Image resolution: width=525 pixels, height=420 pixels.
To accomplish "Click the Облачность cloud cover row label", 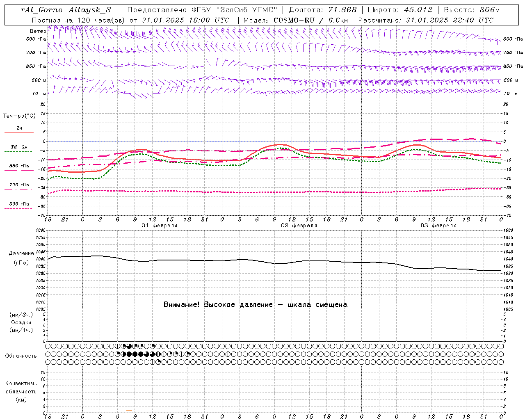I will pos(21,356).
